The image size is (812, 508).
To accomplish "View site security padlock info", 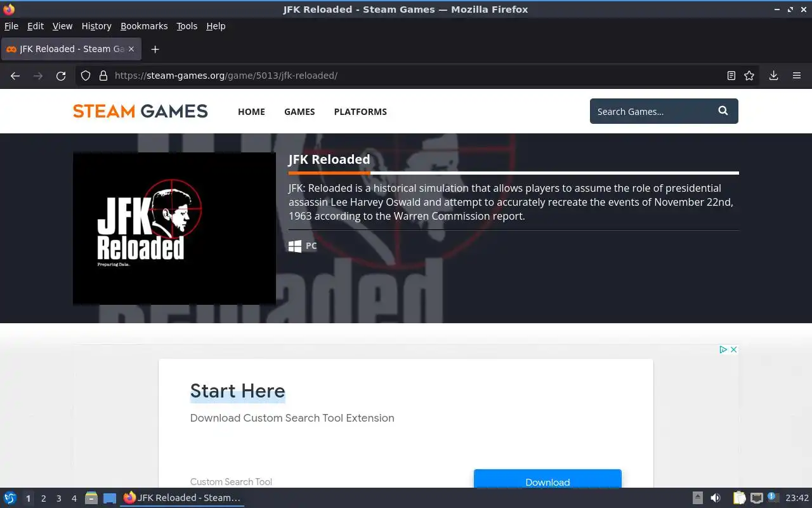I will 103,76.
